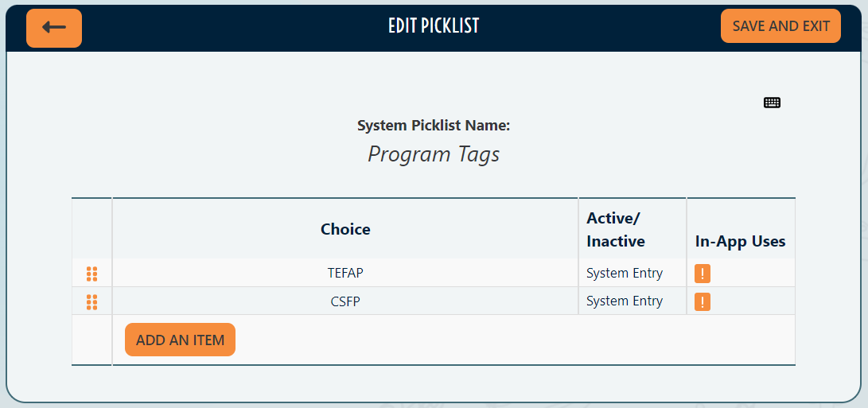This screenshot has height=408, width=868.
Task: Click the Edit Picklist page title
Action: (434, 26)
